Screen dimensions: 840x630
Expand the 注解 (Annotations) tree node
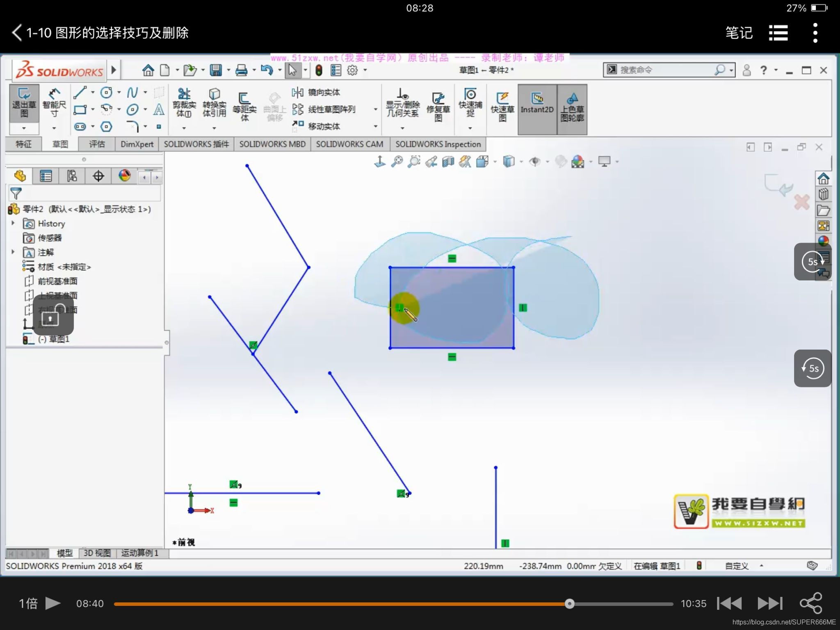pos(13,252)
